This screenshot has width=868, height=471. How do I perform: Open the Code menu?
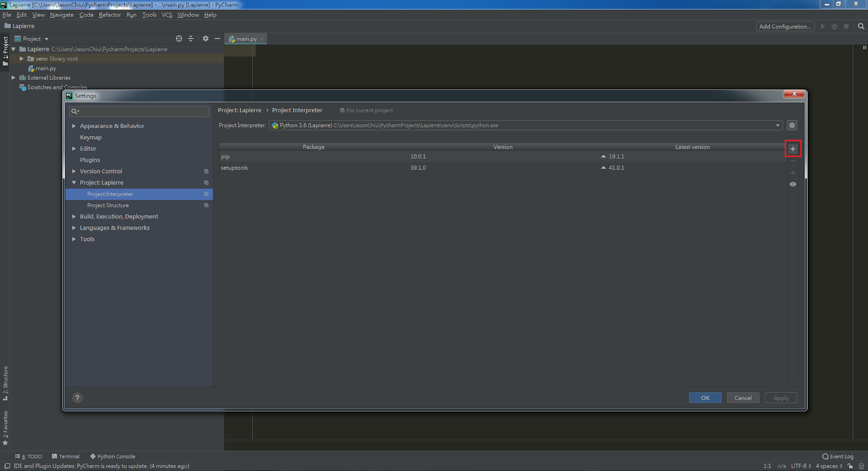coord(86,15)
